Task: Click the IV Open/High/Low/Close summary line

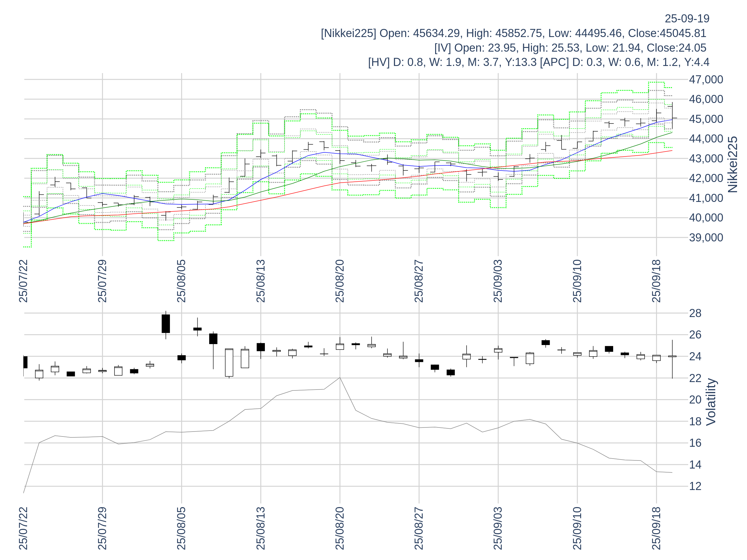Action: point(570,48)
